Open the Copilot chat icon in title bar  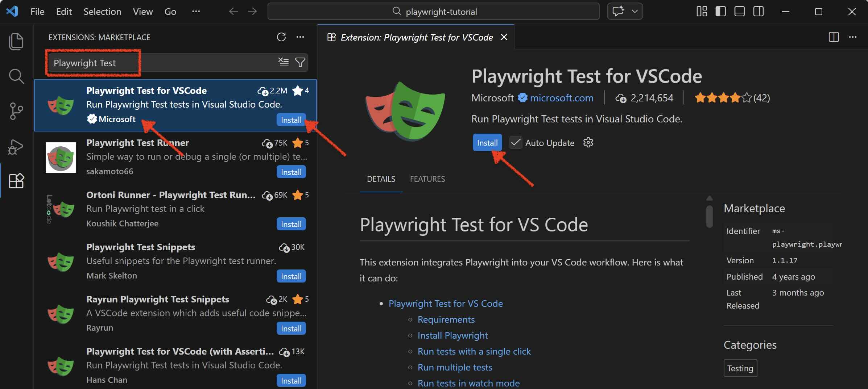pyautogui.click(x=618, y=11)
